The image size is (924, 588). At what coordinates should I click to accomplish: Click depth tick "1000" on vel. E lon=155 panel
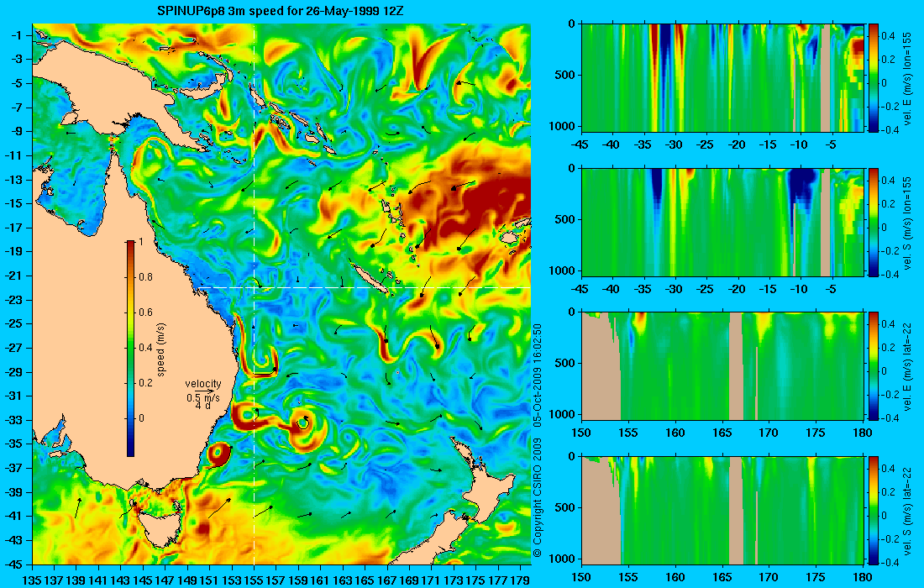pos(562,126)
